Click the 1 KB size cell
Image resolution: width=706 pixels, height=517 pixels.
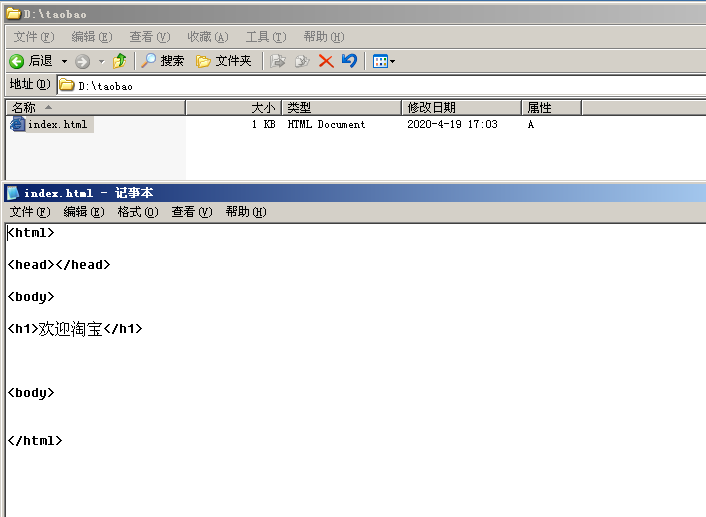[263, 124]
